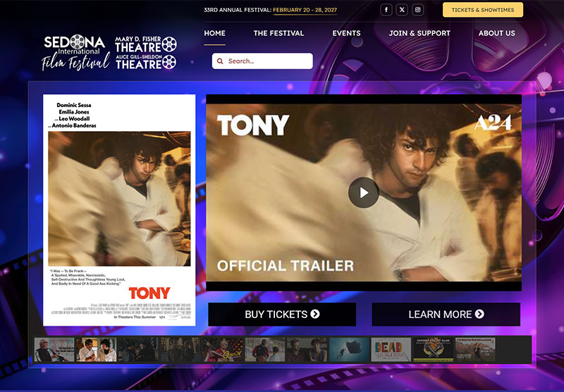Click the OFFICIAL TRAILER caption text
Viewport: 564px width, 392px height.
pos(286,266)
